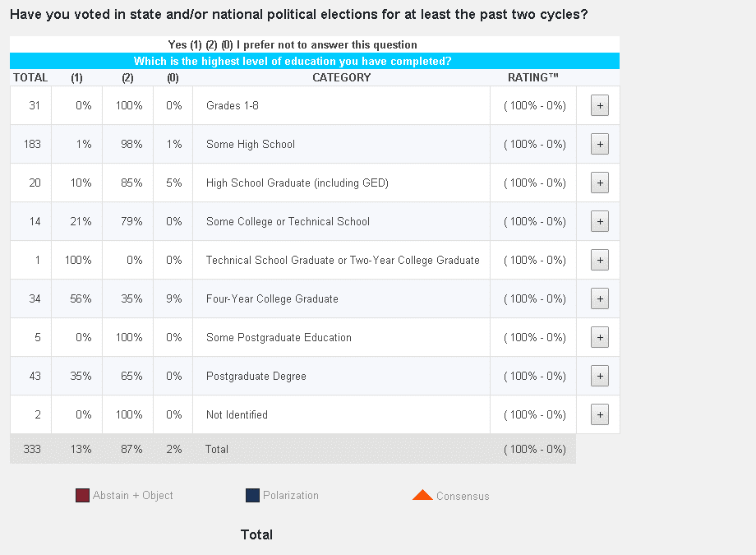This screenshot has height=555, width=756.
Task: Expand the Not Identified row
Action: point(599,414)
